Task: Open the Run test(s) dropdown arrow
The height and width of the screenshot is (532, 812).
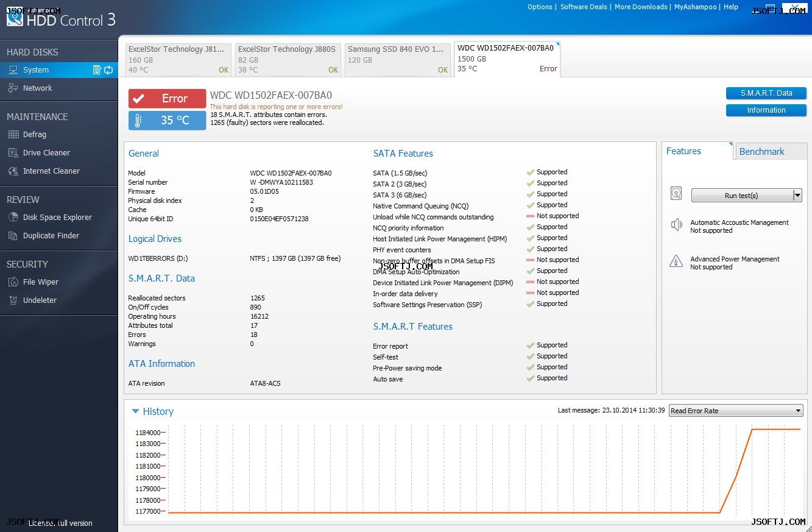Action: tap(797, 196)
